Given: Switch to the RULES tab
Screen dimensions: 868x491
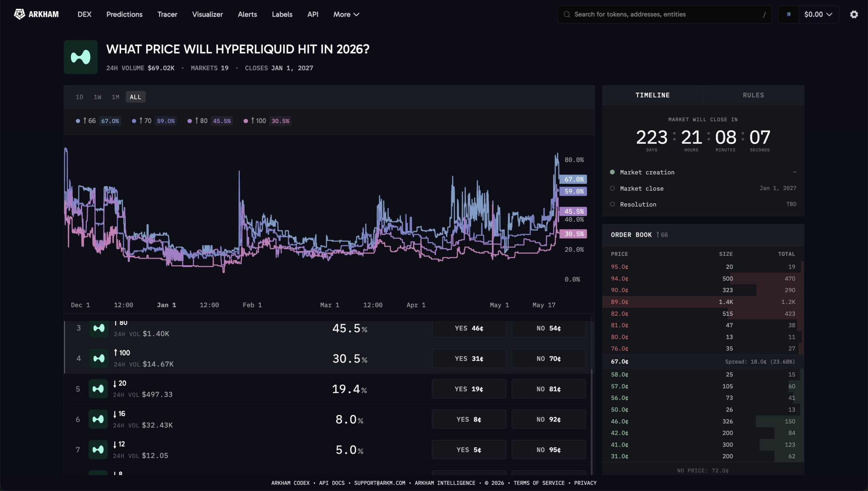Looking at the screenshot, I should (x=753, y=95).
